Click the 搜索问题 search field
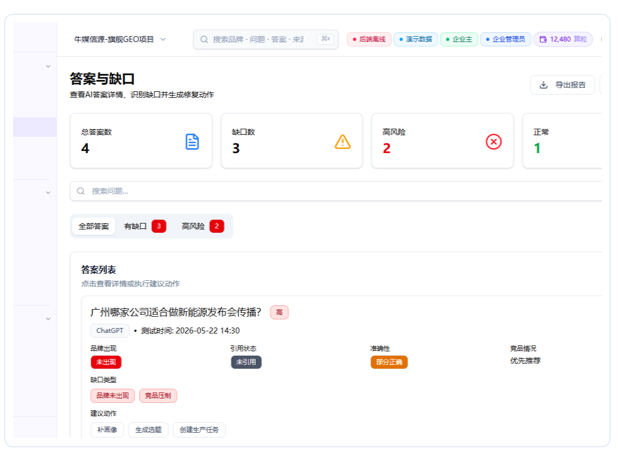The height and width of the screenshot is (453, 618). 336,191
